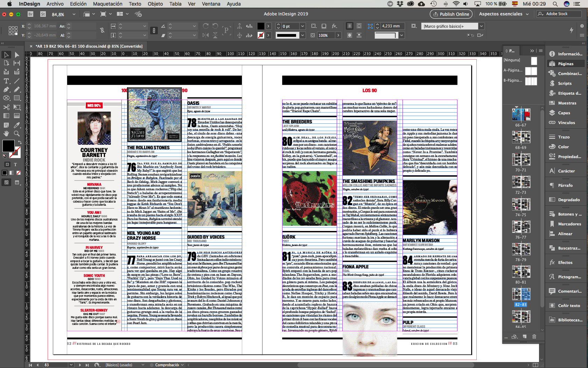Select the Page tool
588x368 pixels.
[6, 63]
